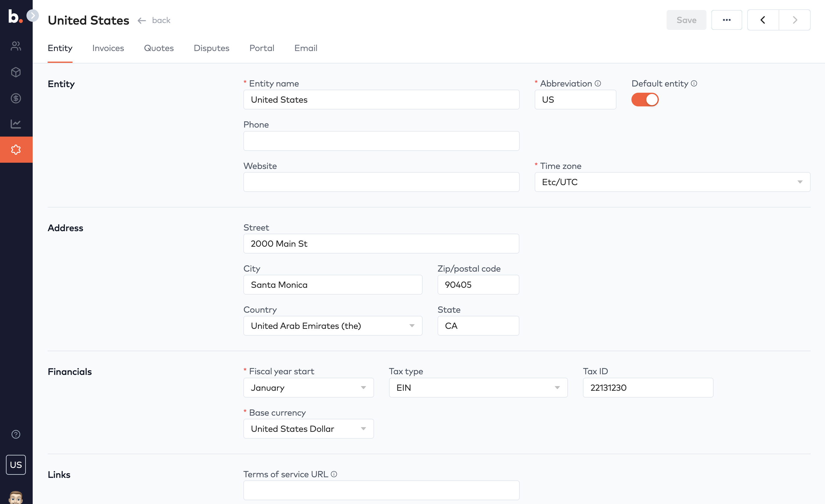Click the Terms of service URL field

[x=381, y=490]
